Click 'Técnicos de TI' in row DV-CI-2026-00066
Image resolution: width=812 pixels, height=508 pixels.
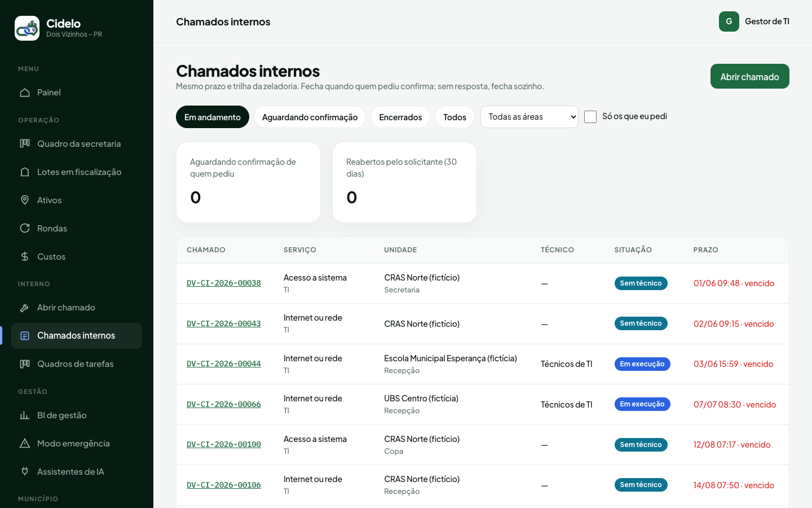(567, 405)
